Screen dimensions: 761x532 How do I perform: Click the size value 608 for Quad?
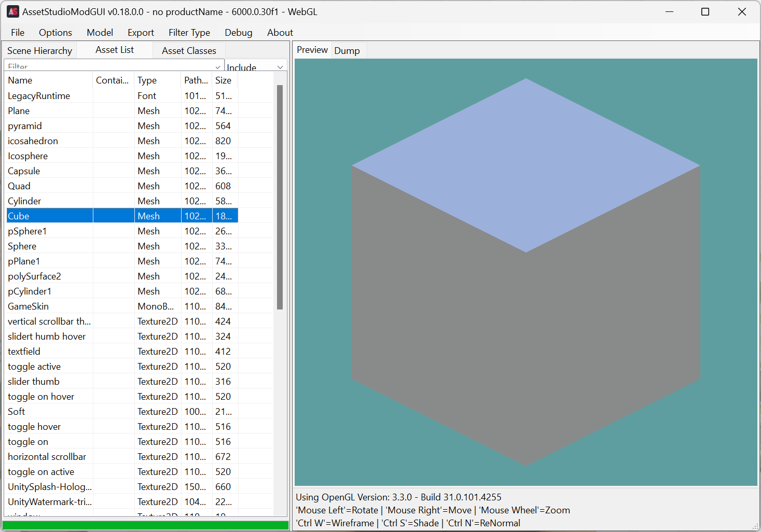[223, 186]
